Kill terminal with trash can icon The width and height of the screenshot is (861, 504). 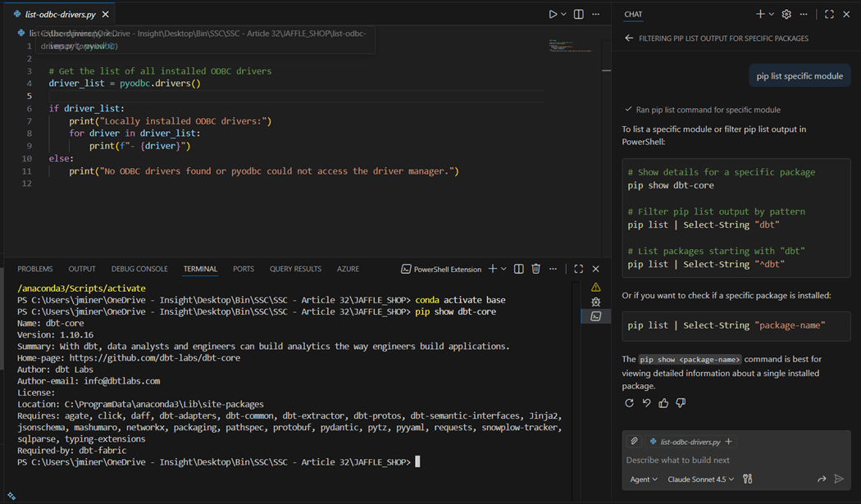(535, 269)
